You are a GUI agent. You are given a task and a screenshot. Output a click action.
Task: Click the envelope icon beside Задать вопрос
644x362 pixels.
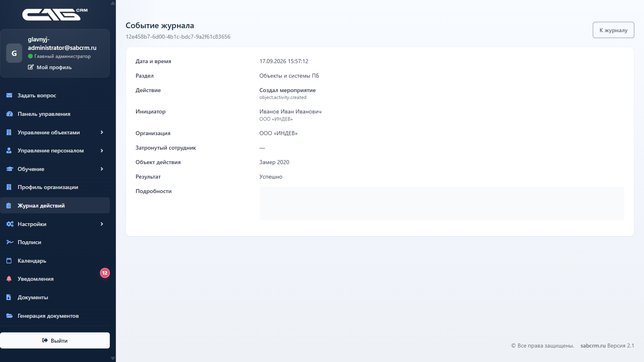(9, 95)
